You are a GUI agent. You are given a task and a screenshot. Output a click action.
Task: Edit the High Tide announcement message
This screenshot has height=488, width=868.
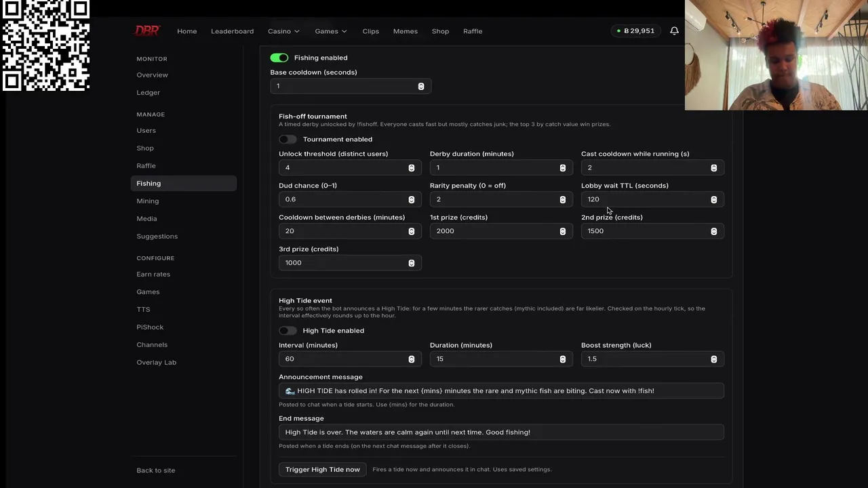click(x=501, y=390)
